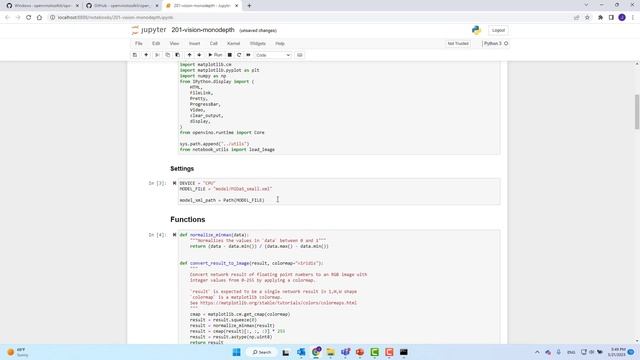Bookmark this page with star icon
The height and width of the screenshot is (360, 640).
587,18
